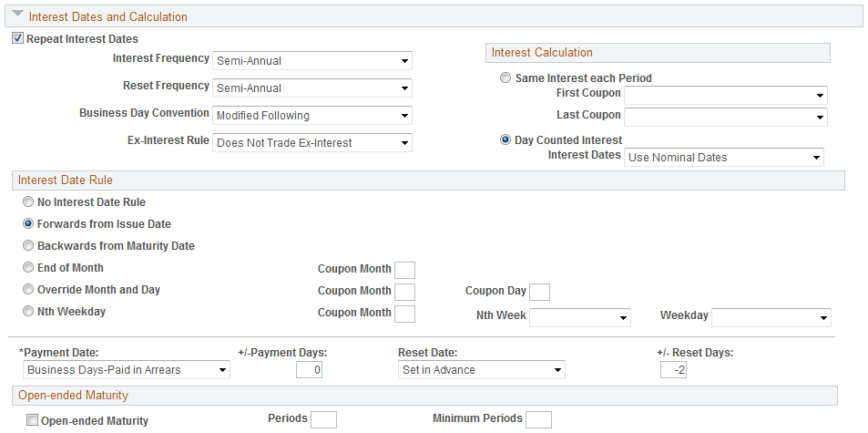The width and height of the screenshot is (868, 433).
Task: Select Backwards from Maturity Date option
Action: 28,246
